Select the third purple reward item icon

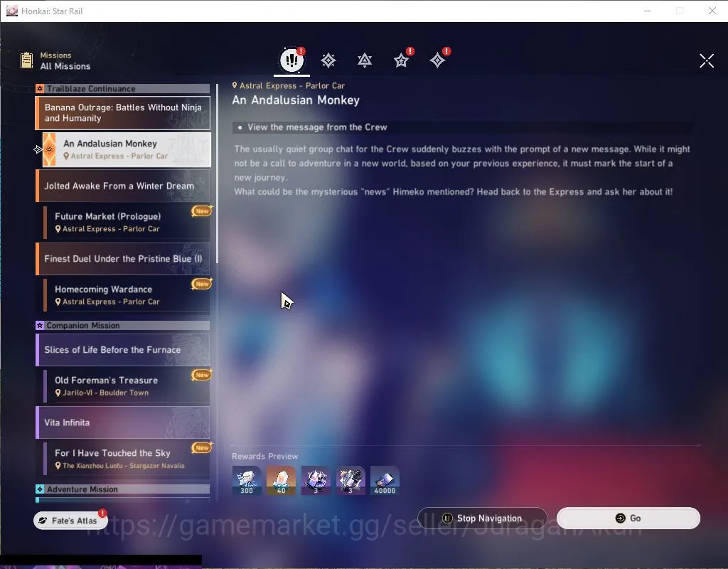click(316, 480)
